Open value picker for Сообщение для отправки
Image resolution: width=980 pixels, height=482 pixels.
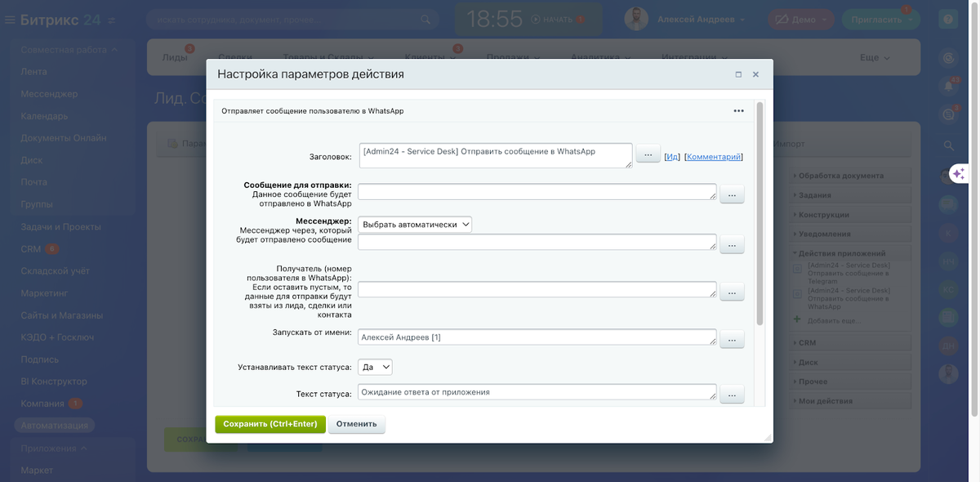pyautogui.click(x=732, y=194)
